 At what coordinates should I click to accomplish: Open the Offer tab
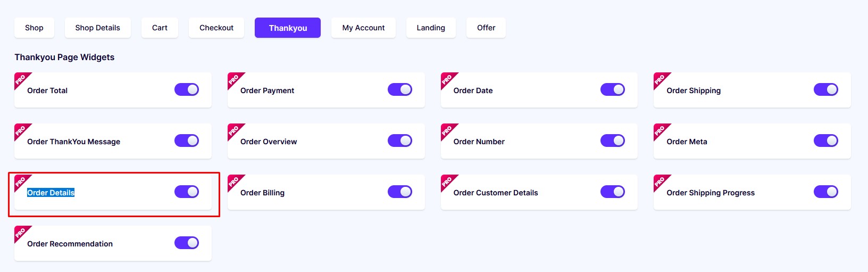[486, 28]
